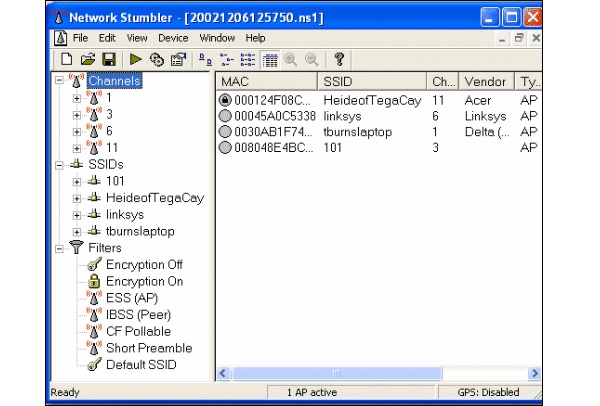Open the Window menu

pyautogui.click(x=217, y=38)
